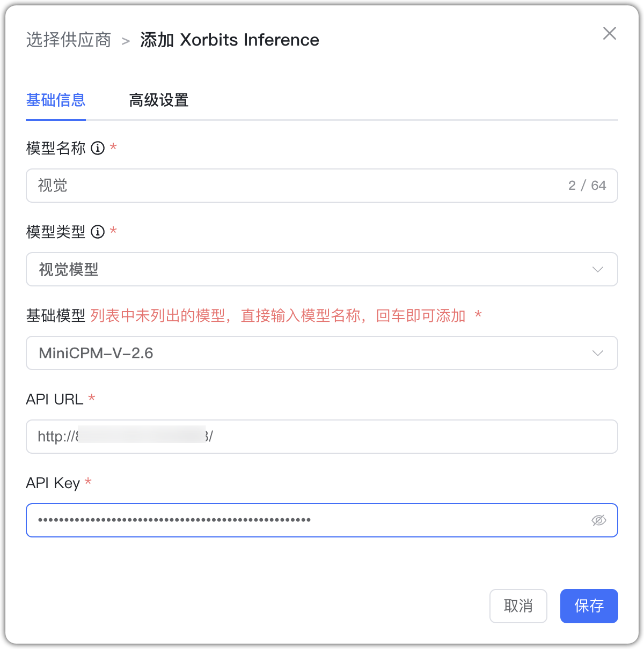Click the chevron on the 视觉模型 selector
The width and height of the screenshot is (644, 649).
(x=597, y=269)
